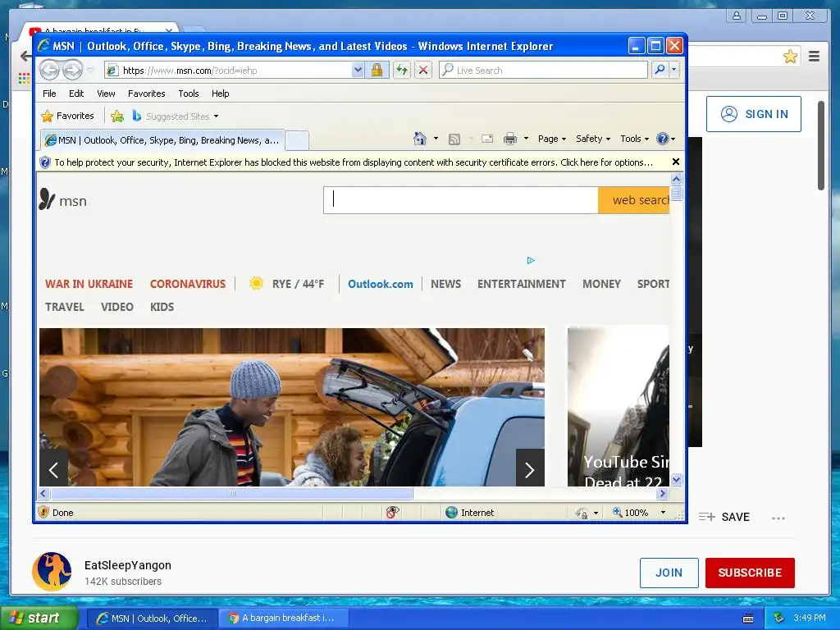The width and height of the screenshot is (840, 630).
Task: Click the security lock icon in address bar
Action: point(377,71)
